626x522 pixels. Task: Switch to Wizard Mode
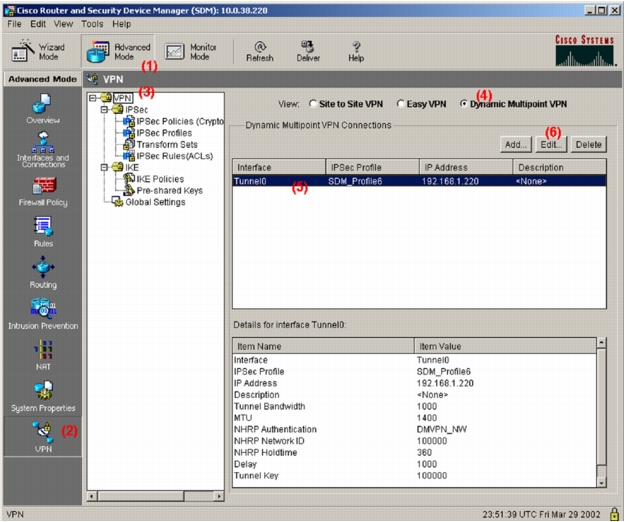point(38,51)
